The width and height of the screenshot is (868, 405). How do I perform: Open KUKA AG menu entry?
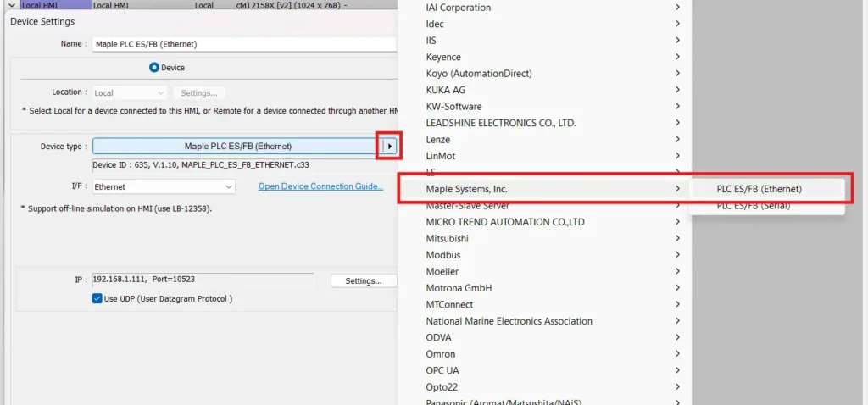click(544, 90)
